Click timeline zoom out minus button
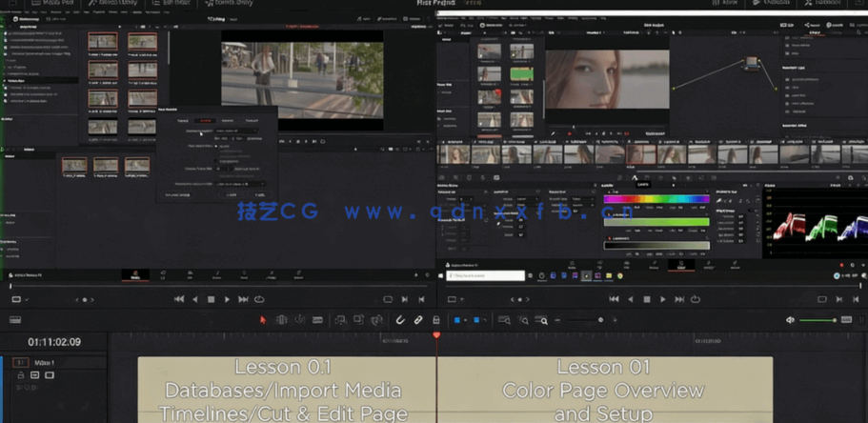 tap(558, 320)
